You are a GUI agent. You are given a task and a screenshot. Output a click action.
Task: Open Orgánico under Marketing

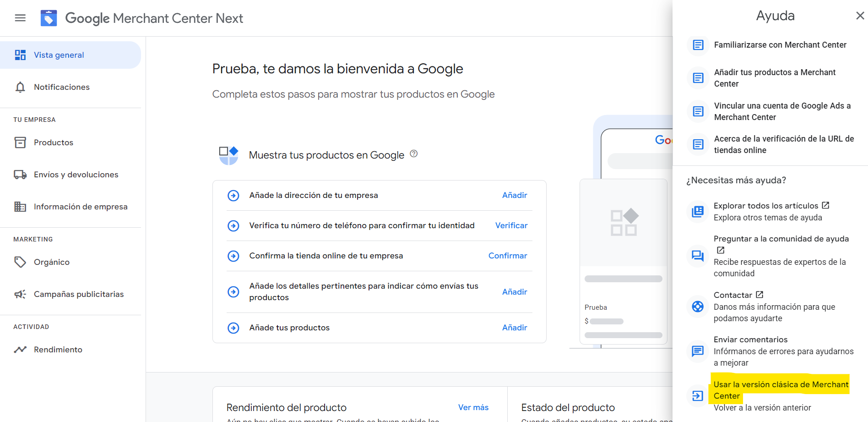tap(71, 262)
